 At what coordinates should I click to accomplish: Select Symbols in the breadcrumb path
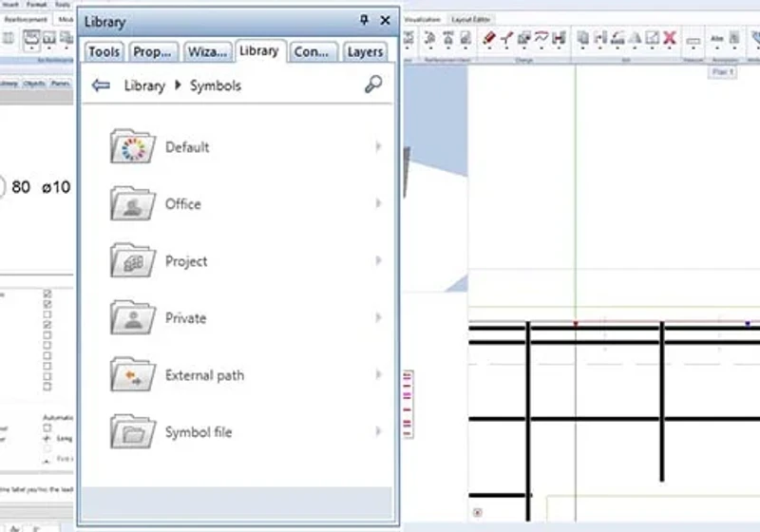click(216, 85)
